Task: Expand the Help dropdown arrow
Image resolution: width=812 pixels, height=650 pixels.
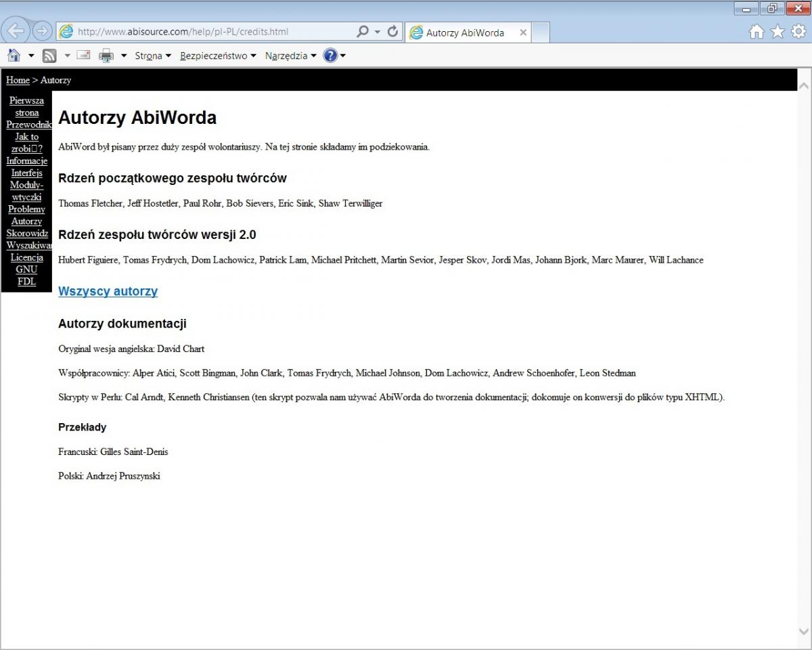Action: pyautogui.click(x=343, y=56)
